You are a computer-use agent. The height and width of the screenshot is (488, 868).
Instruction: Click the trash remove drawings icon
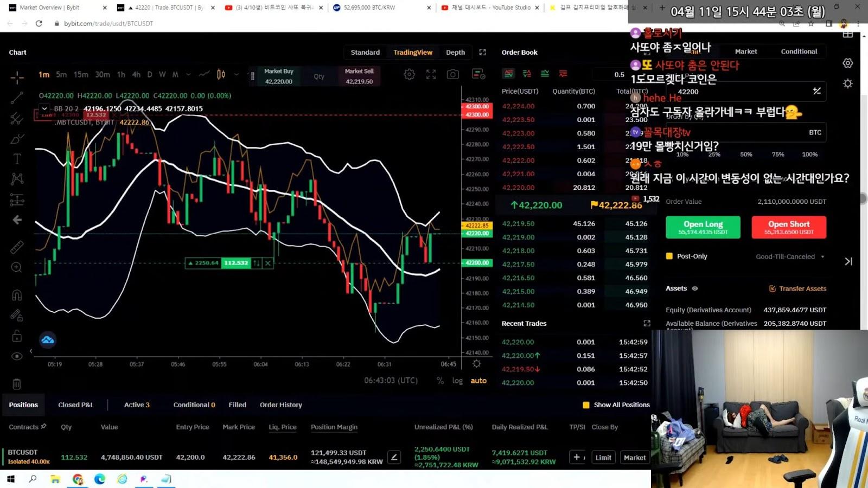pyautogui.click(x=17, y=384)
